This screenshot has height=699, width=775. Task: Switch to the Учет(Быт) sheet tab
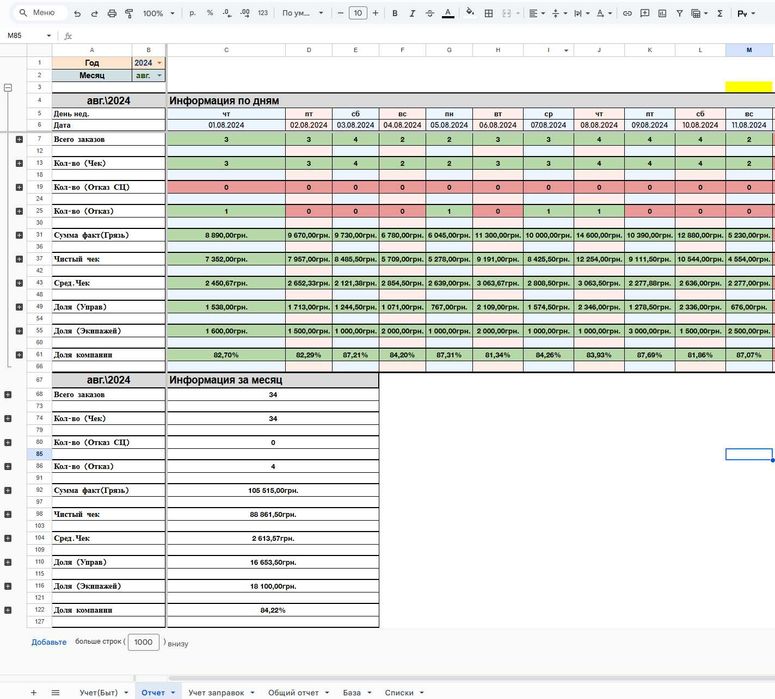click(98, 693)
